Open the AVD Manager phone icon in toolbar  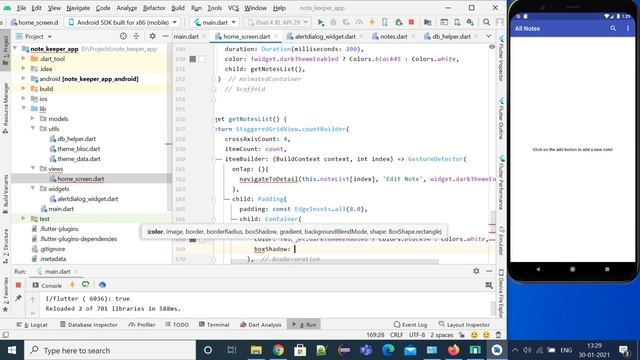coord(457,22)
